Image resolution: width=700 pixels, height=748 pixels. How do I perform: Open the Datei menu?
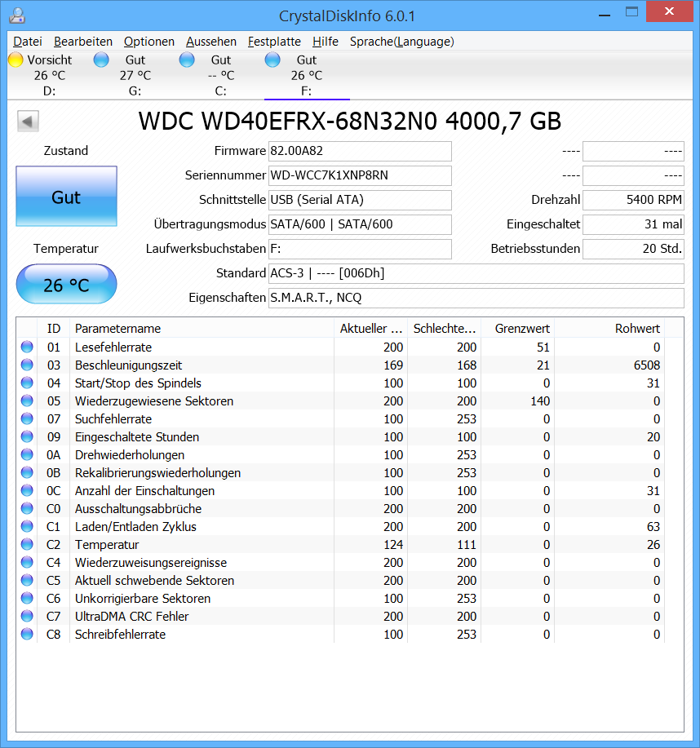[28, 42]
